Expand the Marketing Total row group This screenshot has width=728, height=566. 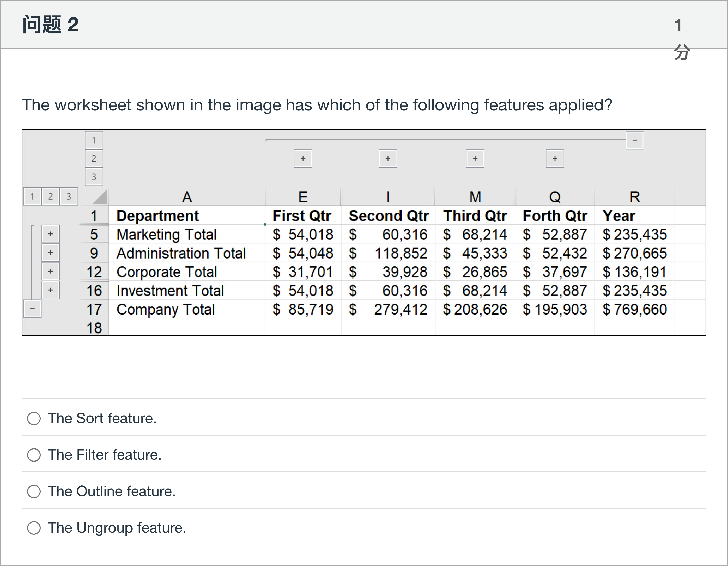click(51, 234)
